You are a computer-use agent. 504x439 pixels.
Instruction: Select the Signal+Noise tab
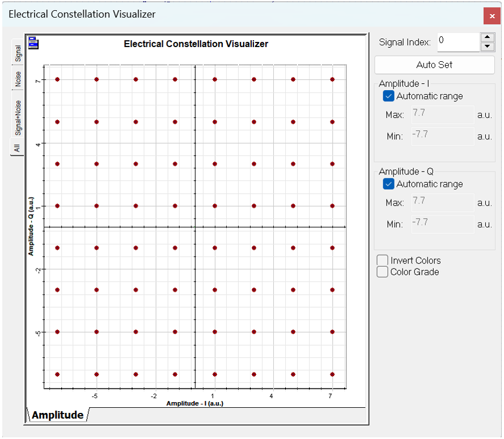[18, 118]
